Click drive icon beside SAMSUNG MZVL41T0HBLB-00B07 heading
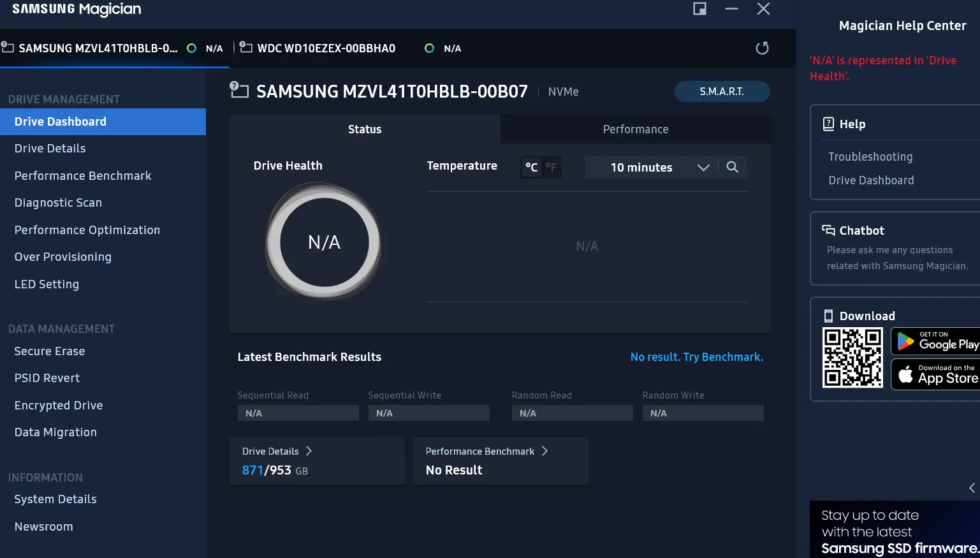 [239, 91]
